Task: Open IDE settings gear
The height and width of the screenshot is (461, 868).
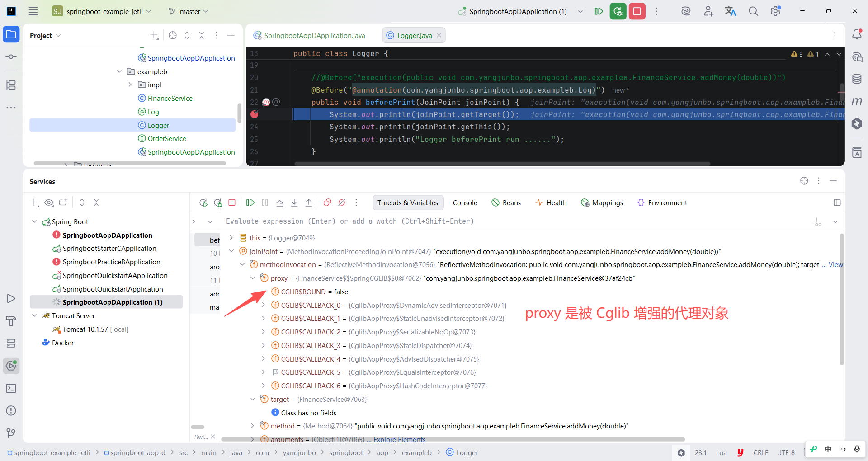Action: click(776, 11)
